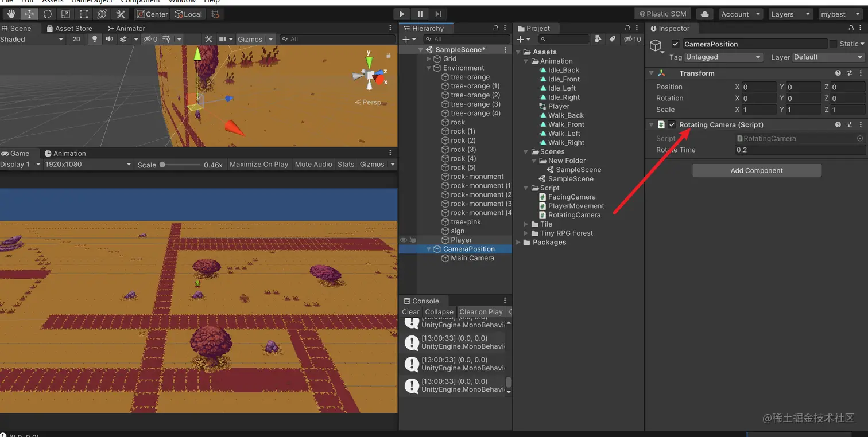The width and height of the screenshot is (868, 437).
Task: Open Shaded draw mode dropdown
Action: coord(32,39)
